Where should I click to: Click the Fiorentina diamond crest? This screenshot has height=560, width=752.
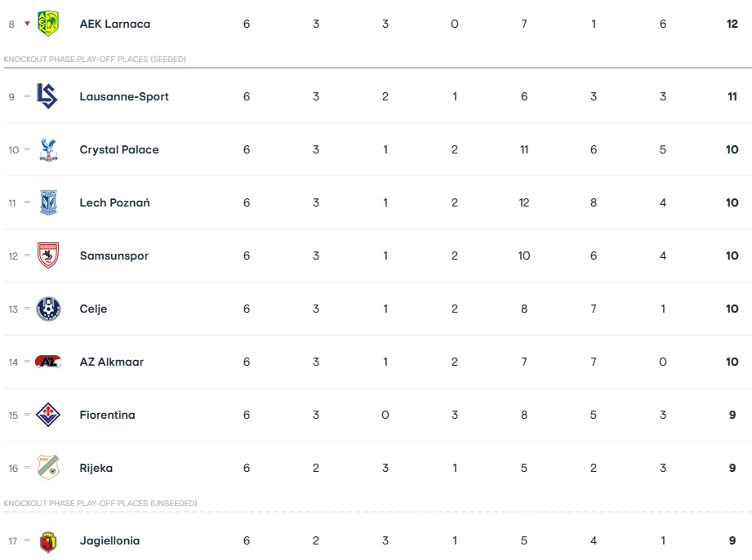coord(49,415)
